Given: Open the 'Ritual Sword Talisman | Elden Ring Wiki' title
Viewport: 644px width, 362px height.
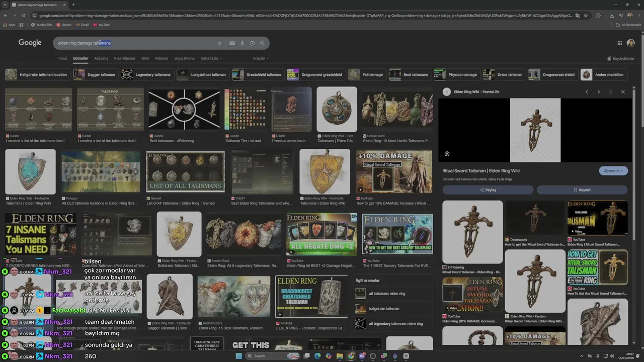Looking at the screenshot, I should pyautogui.click(x=481, y=170).
